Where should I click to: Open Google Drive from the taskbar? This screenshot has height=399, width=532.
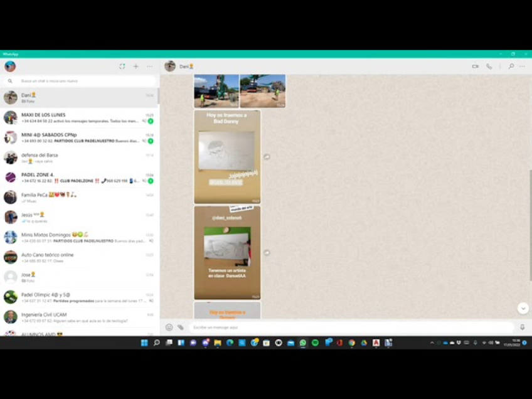(x=364, y=343)
